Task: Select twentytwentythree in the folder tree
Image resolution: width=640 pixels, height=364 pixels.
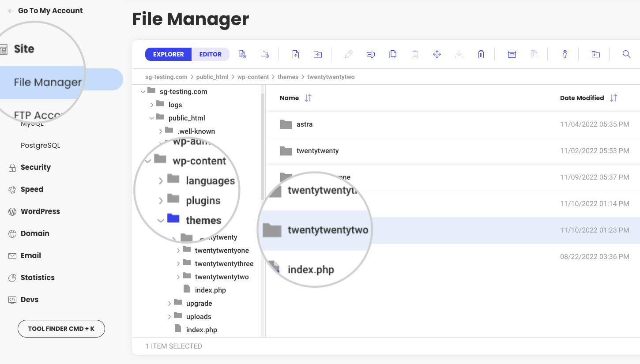Action: (224, 264)
